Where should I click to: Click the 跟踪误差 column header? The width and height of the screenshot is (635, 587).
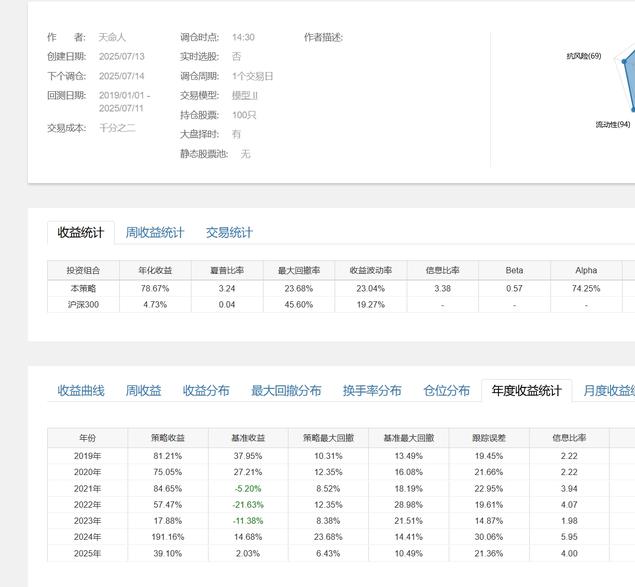point(489,438)
